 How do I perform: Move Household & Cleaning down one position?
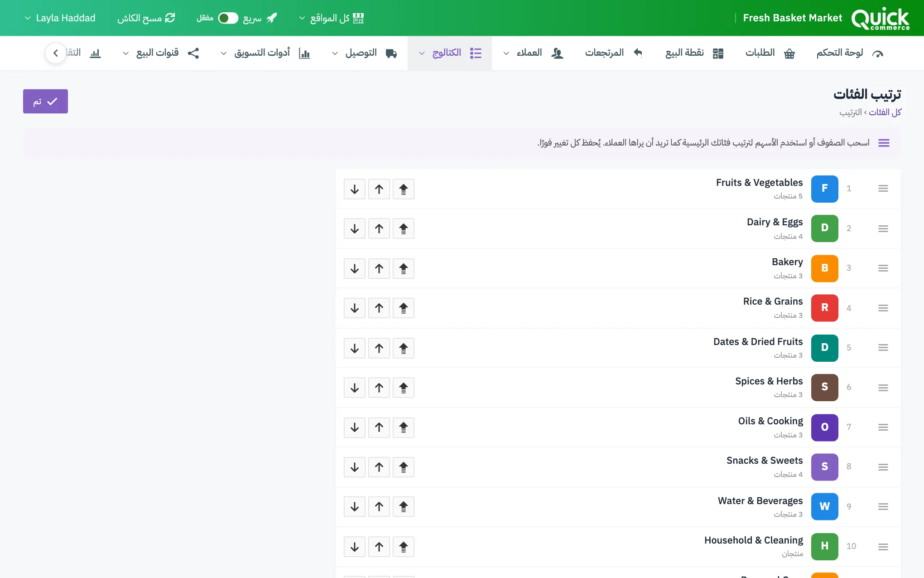tap(355, 547)
